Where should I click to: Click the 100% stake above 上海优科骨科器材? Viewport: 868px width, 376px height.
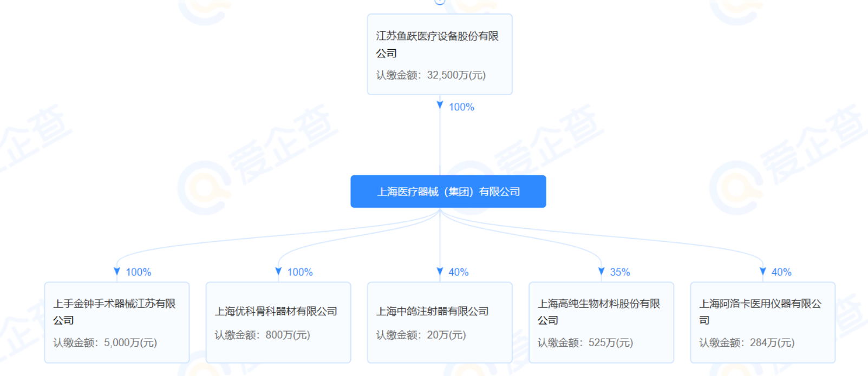tap(300, 272)
